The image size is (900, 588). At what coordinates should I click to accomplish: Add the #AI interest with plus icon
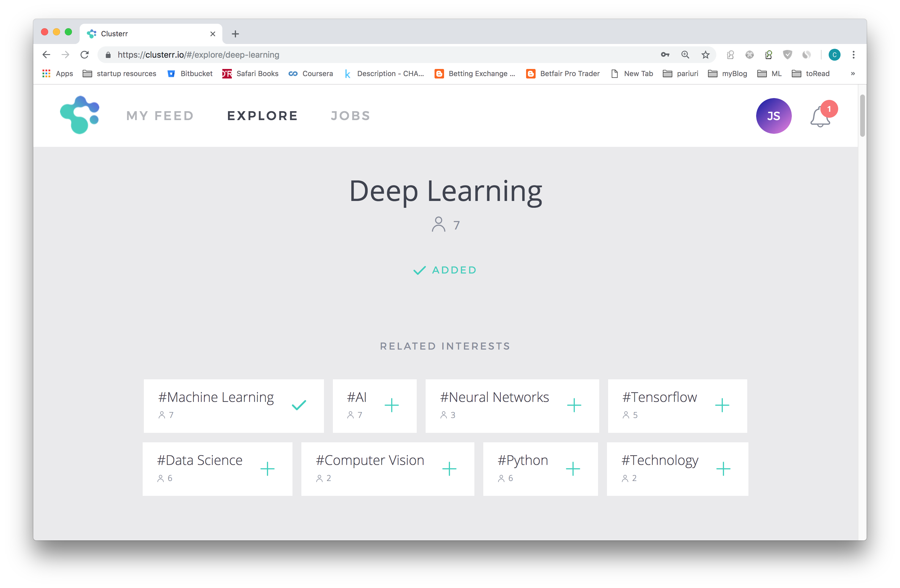[391, 405]
